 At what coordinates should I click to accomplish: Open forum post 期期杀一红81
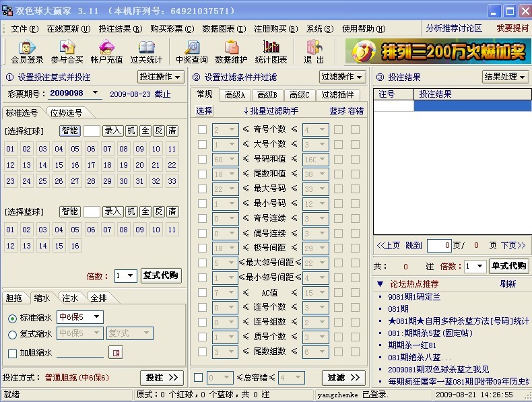tap(412, 345)
